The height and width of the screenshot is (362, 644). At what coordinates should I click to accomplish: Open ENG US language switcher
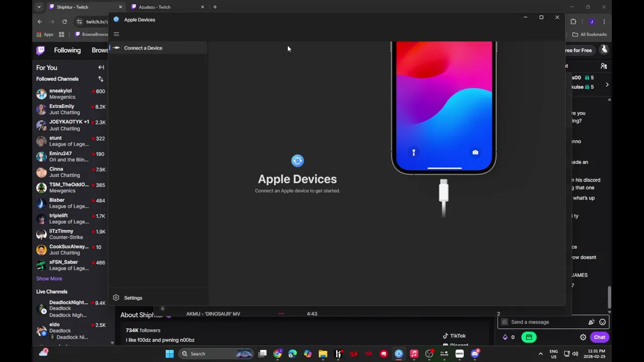553,353
